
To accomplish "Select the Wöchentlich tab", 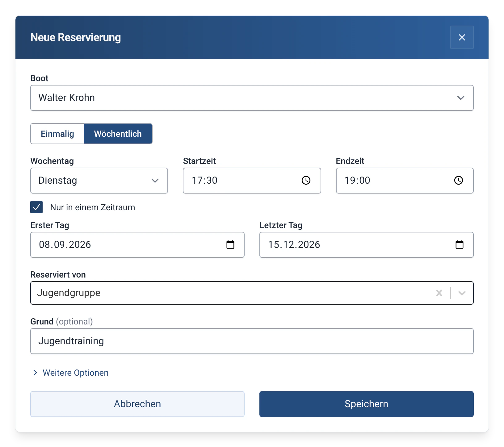I will click(x=118, y=134).
